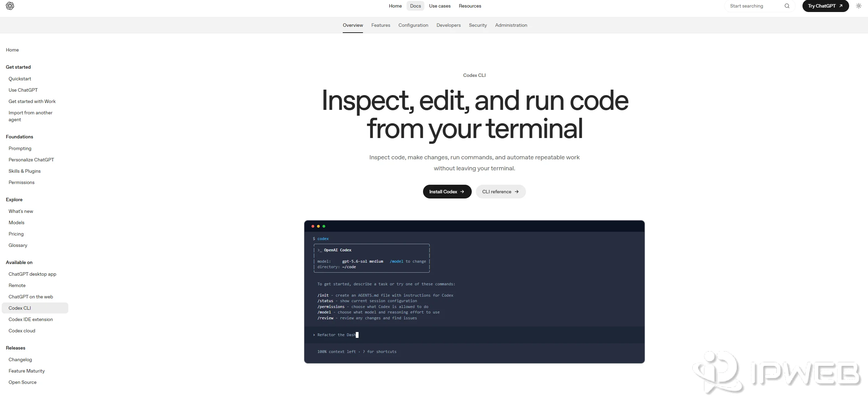This screenshot has height=400, width=868.
Task: Click the search magnifier icon
Action: [x=787, y=6]
